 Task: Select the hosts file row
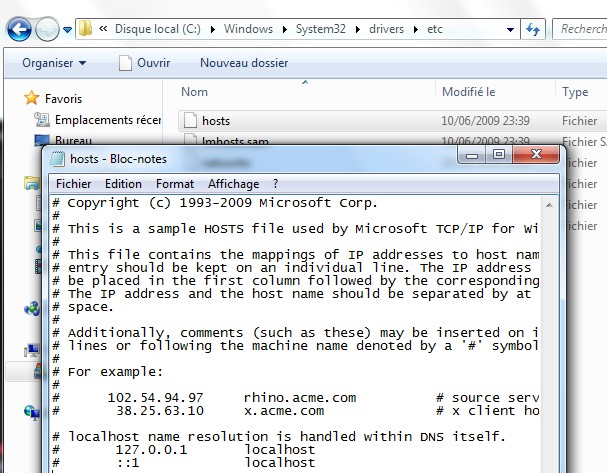[393, 121]
